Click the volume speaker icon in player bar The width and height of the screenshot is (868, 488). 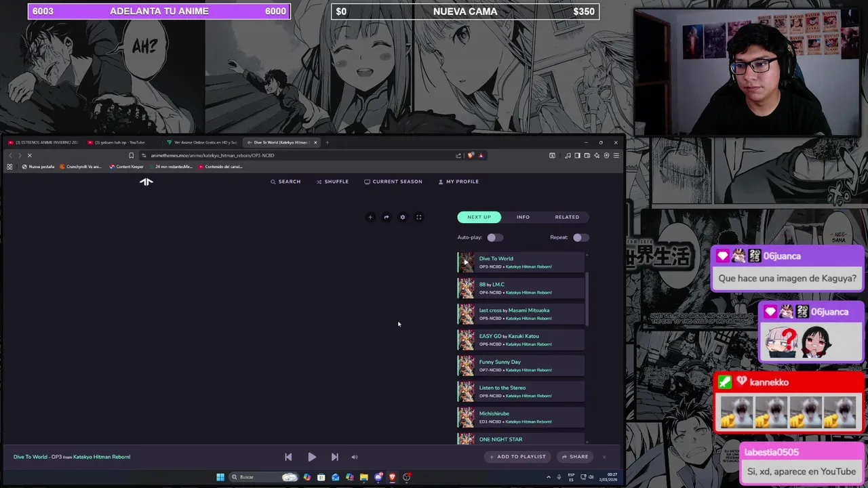(354, 457)
